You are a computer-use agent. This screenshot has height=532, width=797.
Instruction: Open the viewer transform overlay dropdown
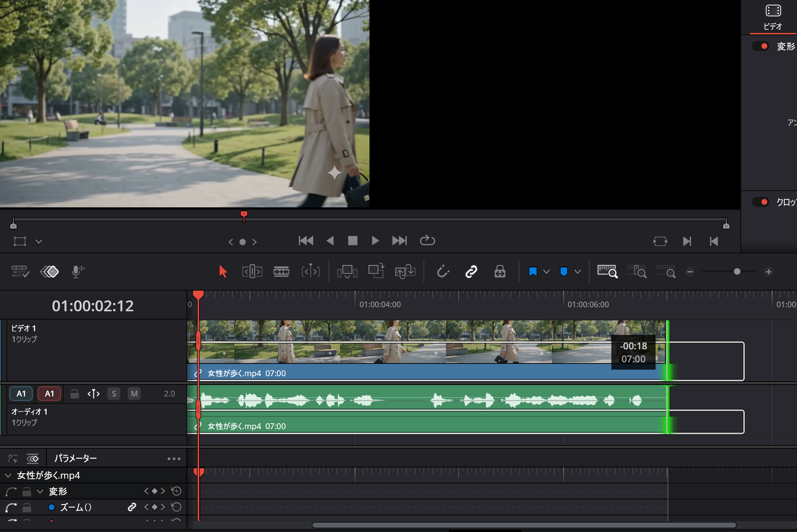(39, 241)
